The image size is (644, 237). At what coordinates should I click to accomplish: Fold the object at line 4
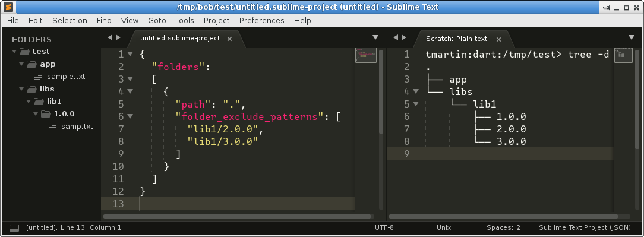[x=130, y=91]
